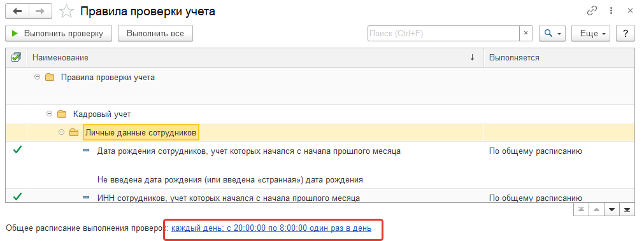Click the folder icon beside Кадровый учет
The height and width of the screenshot is (241, 644).
(62, 114)
